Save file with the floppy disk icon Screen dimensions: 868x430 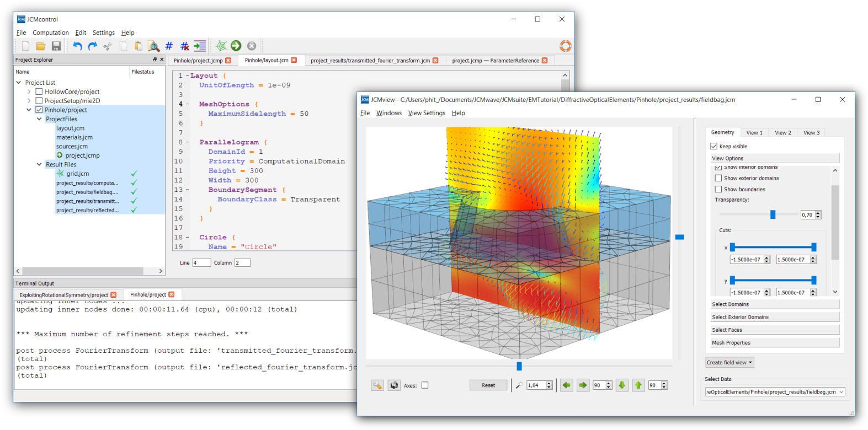tap(56, 46)
